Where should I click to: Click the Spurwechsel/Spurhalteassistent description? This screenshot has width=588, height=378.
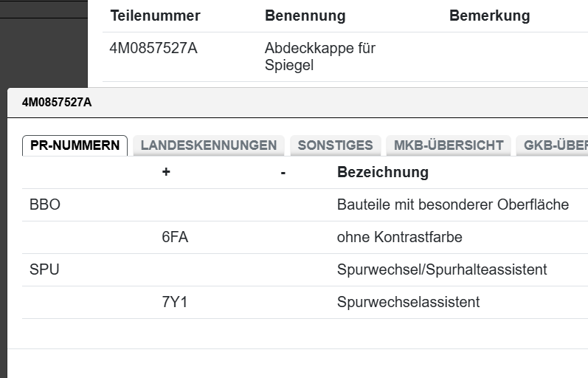[x=441, y=269]
